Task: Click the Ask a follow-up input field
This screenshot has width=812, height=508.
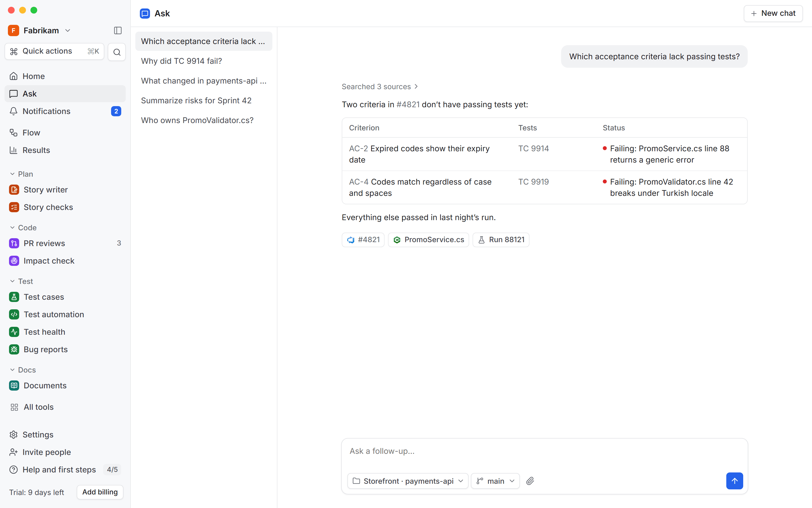Action: pos(544,451)
